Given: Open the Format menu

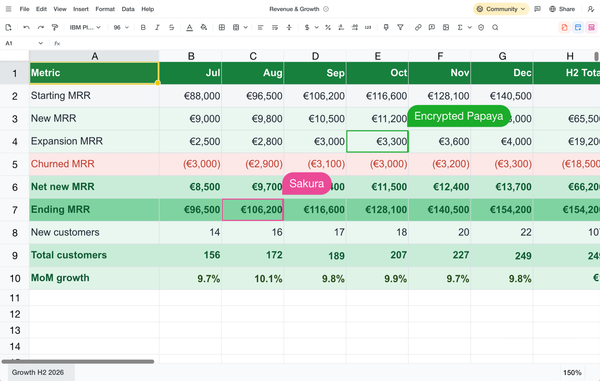Looking at the screenshot, I should tap(105, 9).
